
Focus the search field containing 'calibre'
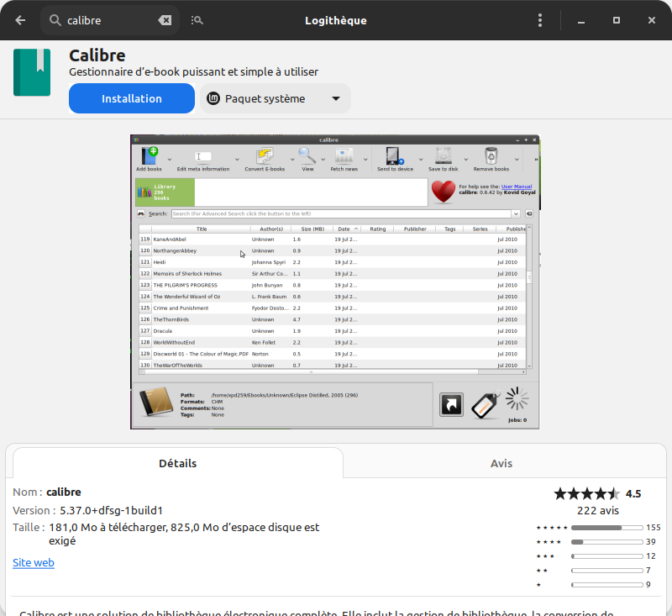tap(109, 20)
